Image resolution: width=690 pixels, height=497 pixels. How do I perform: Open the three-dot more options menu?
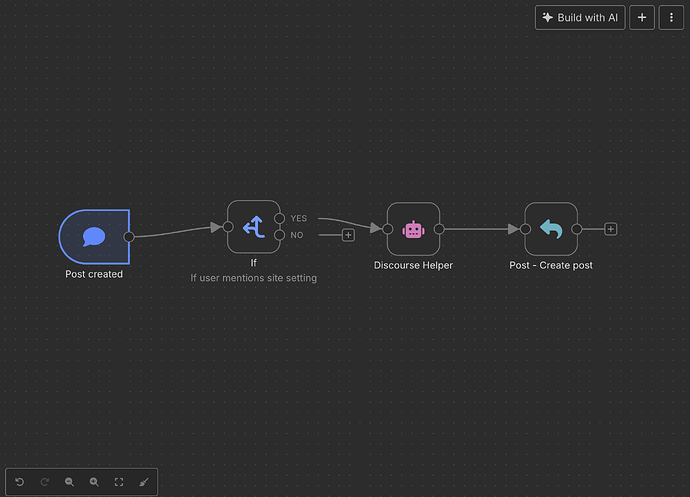click(671, 18)
